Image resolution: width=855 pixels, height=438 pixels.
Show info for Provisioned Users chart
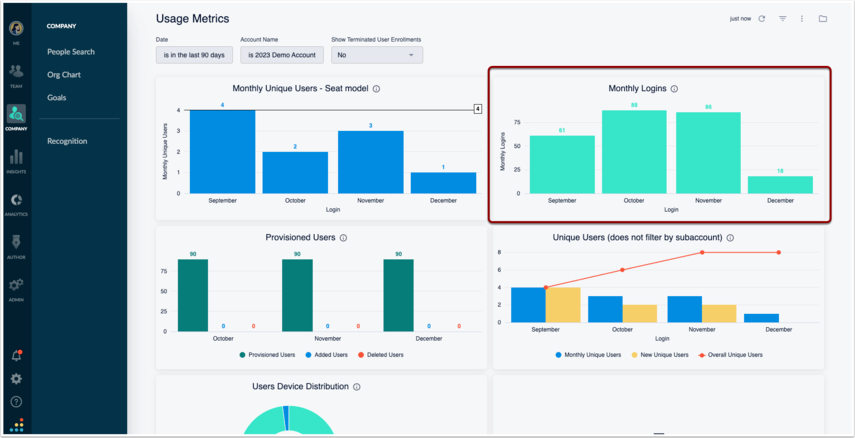(343, 238)
